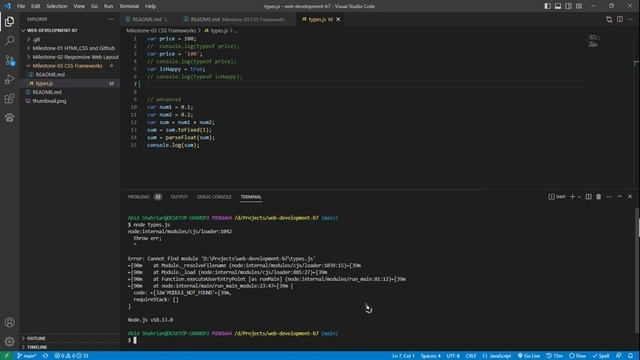Viewport: 640px width, 360px height.
Task: Expand the OUTLINE section
Action: coord(69,338)
